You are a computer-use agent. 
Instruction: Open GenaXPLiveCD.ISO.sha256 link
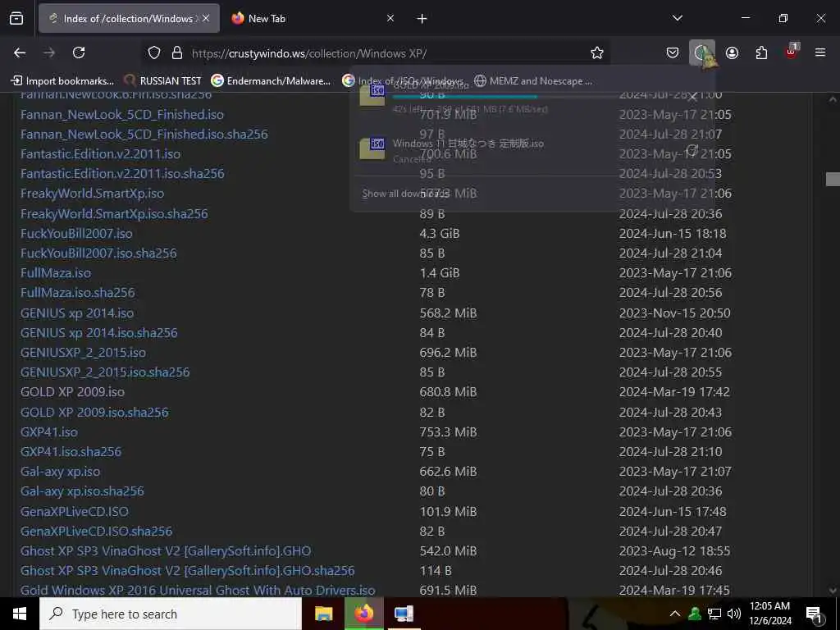pos(97,531)
